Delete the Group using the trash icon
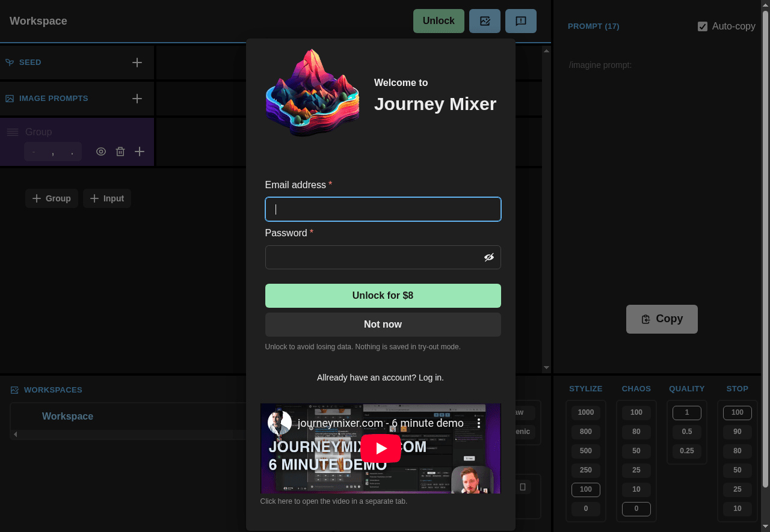 (120, 151)
